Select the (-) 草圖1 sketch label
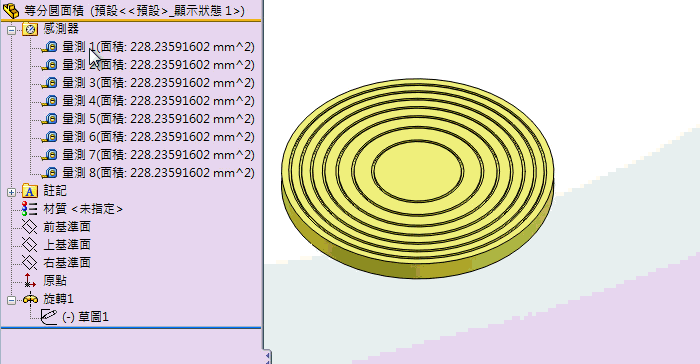The image size is (700, 364). click(x=85, y=317)
